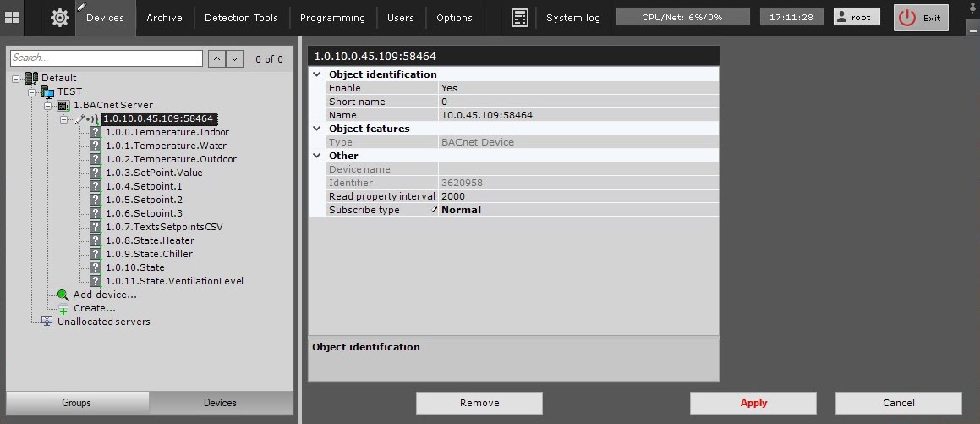This screenshot has height=424, width=980.
Task: Open the Archive tab
Action: pos(164,18)
